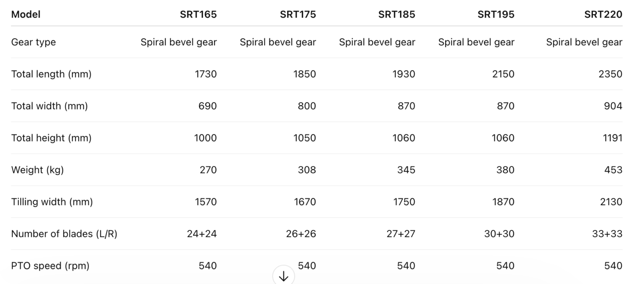
Task: Select the SRT165 column header
Action: click(x=198, y=15)
